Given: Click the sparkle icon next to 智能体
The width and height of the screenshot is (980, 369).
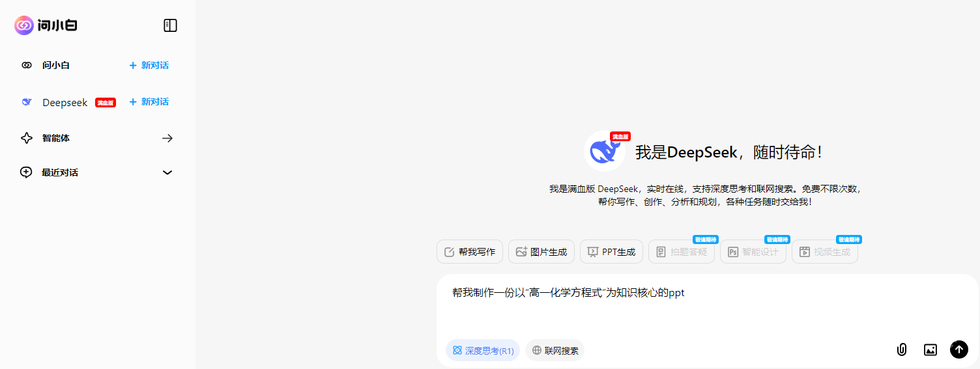Looking at the screenshot, I should (x=27, y=138).
